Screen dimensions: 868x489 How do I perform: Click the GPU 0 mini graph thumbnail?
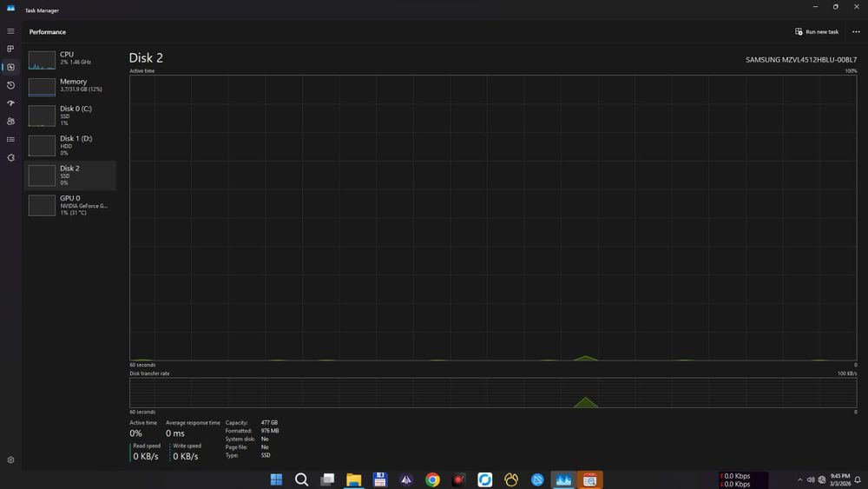42,206
